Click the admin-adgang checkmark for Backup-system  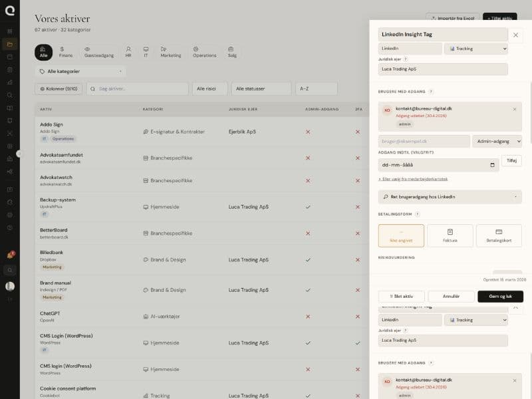click(308, 207)
